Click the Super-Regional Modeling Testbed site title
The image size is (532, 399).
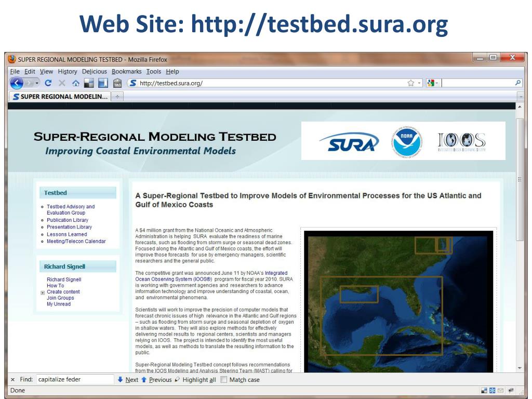click(155, 137)
